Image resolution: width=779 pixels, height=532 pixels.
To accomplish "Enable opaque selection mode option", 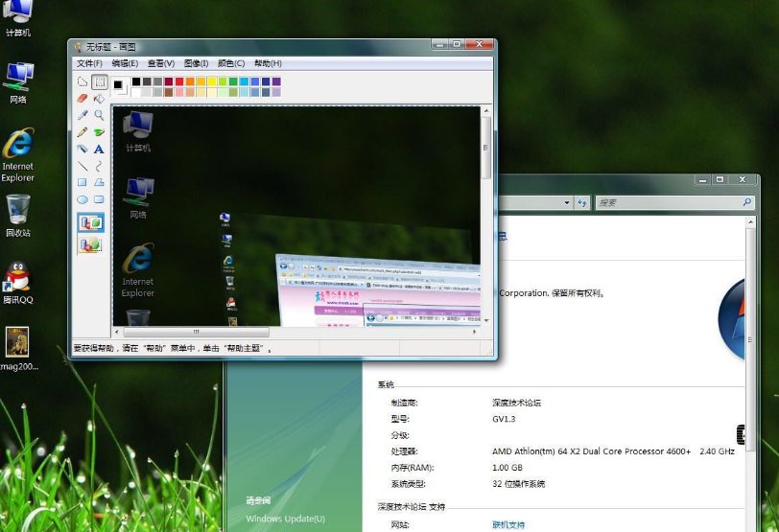I will 91,222.
